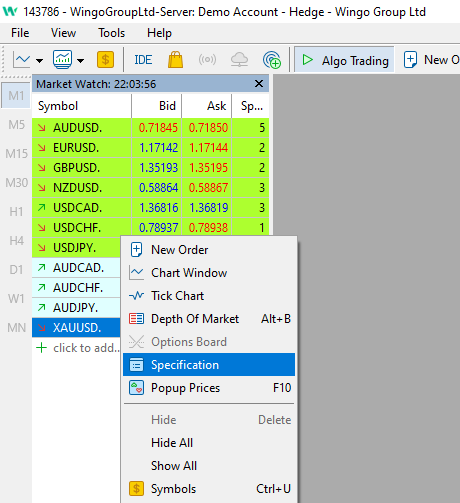Click the green plus add symbol icon

tap(42, 348)
